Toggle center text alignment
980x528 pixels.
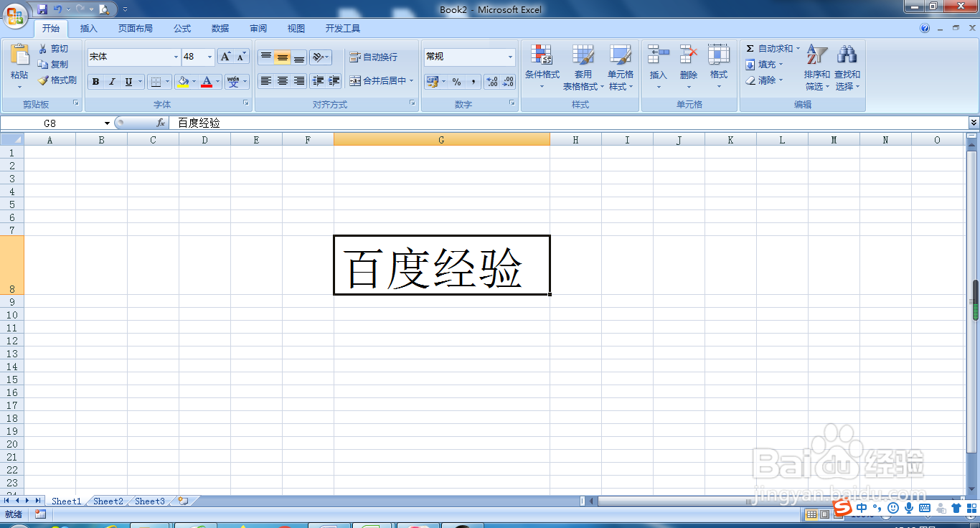click(283, 81)
